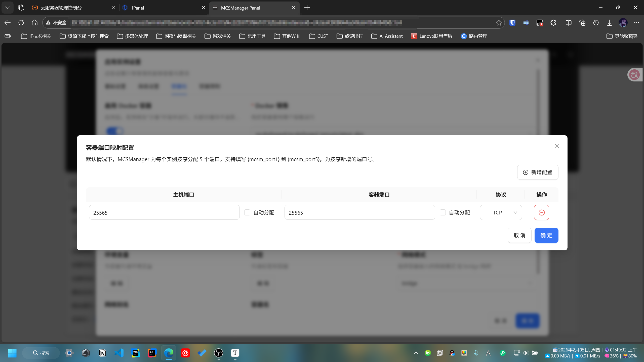Expand the hidden system tray icons
This screenshot has height=362, width=644.
point(416,353)
